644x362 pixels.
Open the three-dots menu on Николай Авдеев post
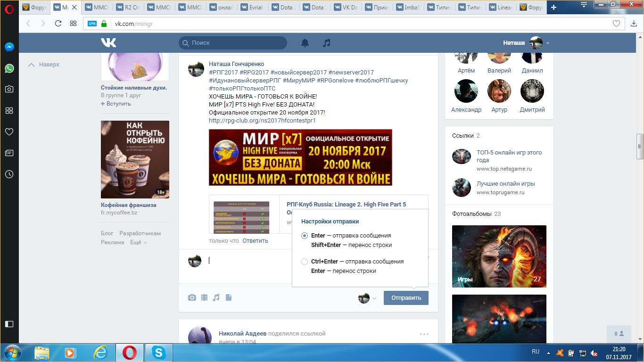[x=424, y=334]
